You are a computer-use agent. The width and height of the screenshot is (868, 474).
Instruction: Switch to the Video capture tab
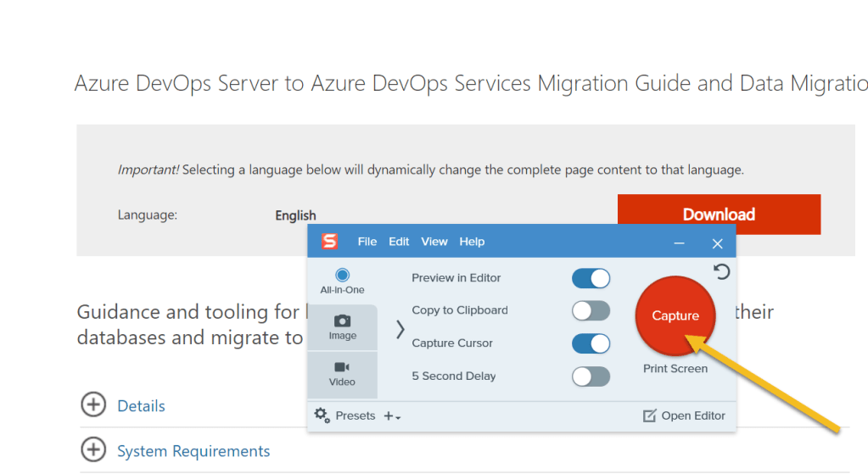coord(342,374)
